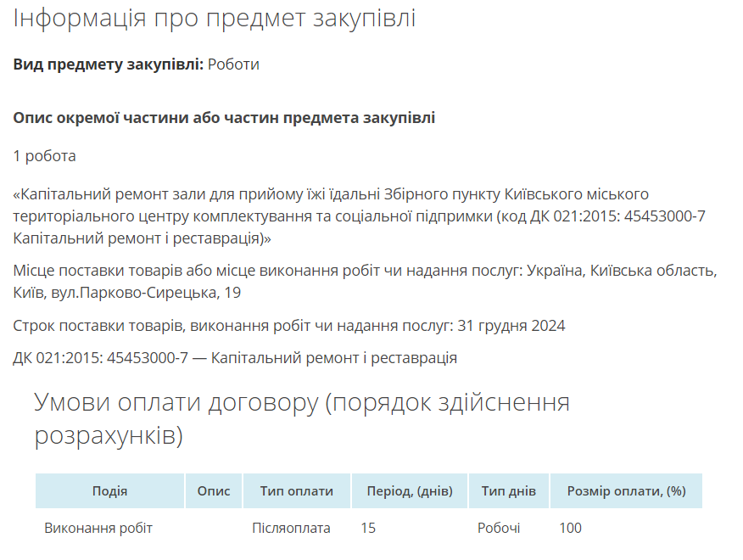Viewport: 743px width, 560px height.
Task: Click the 'Опис окремої частини' subheading
Action: 224,118
